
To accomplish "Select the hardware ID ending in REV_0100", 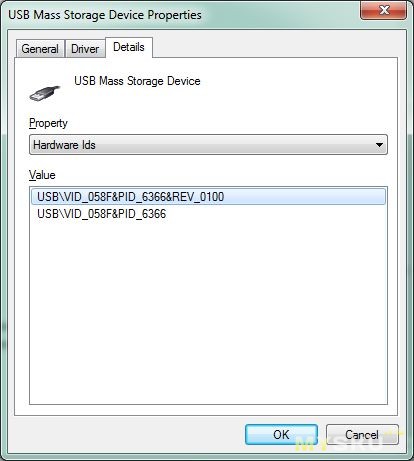I will (x=208, y=197).
